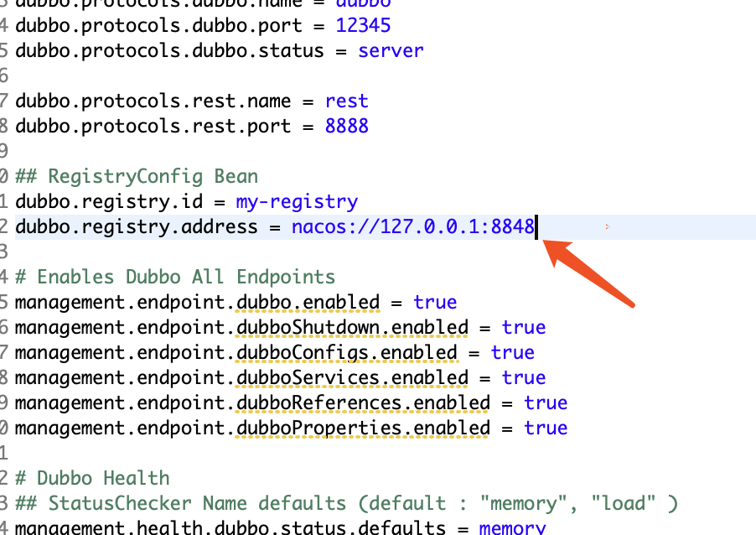Click the port value 12345

click(363, 25)
